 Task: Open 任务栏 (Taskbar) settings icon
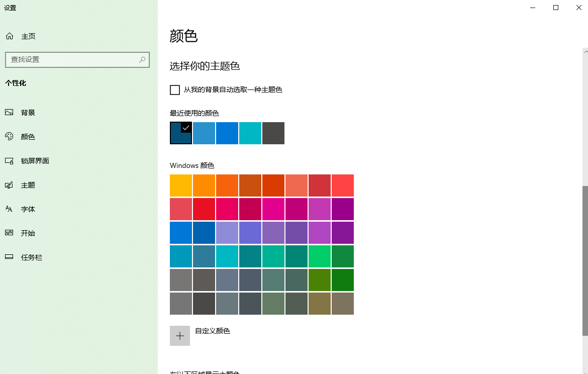[x=10, y=257]
